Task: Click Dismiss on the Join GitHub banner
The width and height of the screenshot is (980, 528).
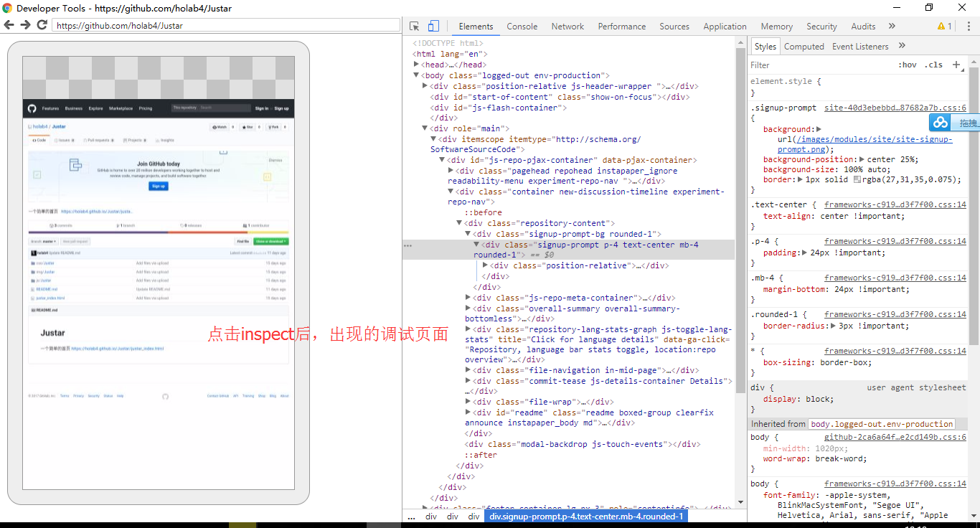Action: pos(275,159)
